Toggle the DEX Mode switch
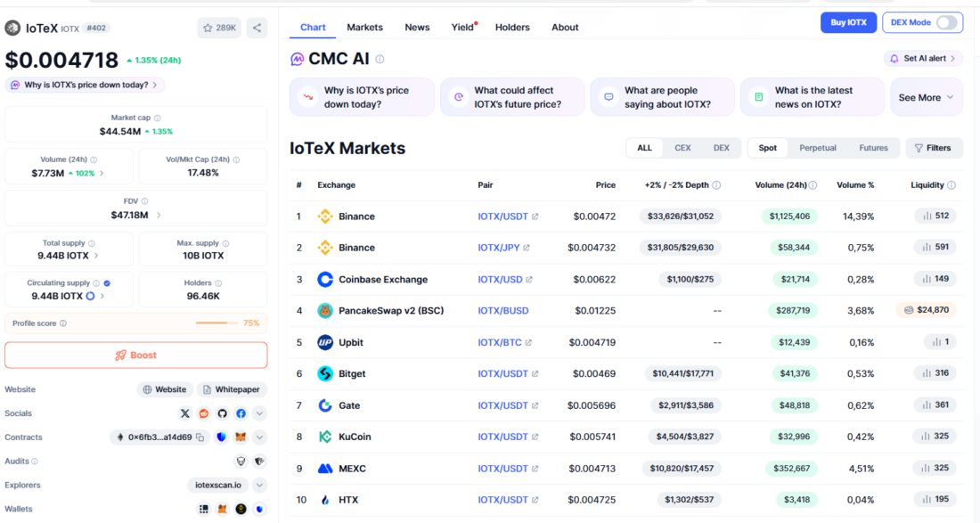Image resolution: width=980 pixels, height=523 pixels. pos(946,22)
